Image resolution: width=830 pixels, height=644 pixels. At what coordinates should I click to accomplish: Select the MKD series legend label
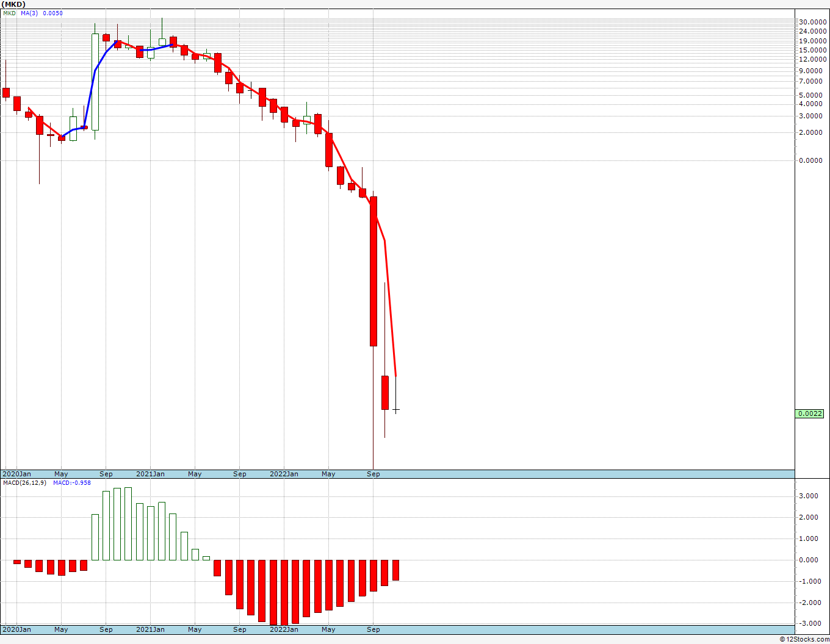pos(9,13)
